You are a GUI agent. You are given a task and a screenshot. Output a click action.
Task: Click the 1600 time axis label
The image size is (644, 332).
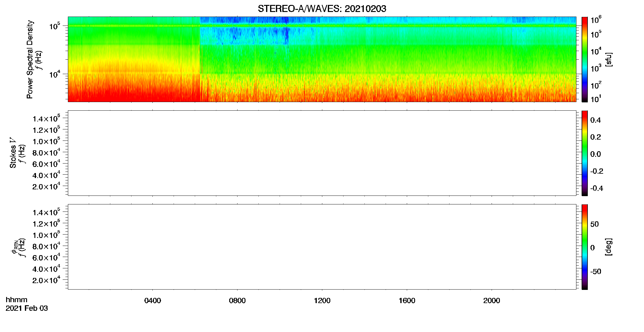point(407,300)
